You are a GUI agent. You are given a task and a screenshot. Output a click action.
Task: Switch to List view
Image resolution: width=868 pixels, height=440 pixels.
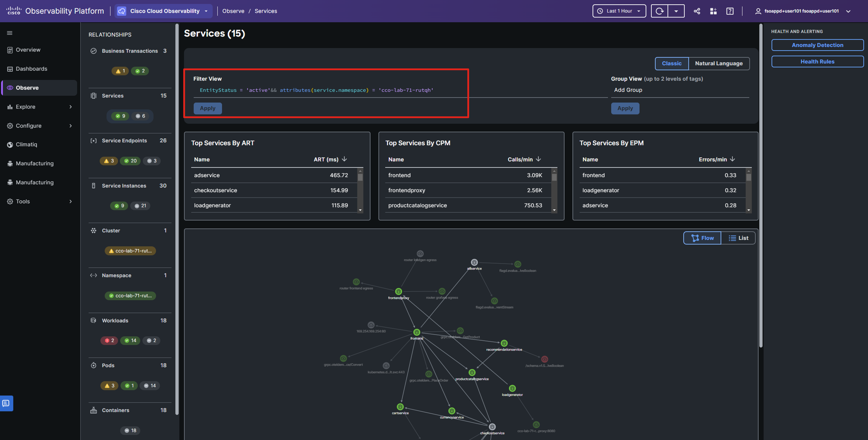(738, 238)
